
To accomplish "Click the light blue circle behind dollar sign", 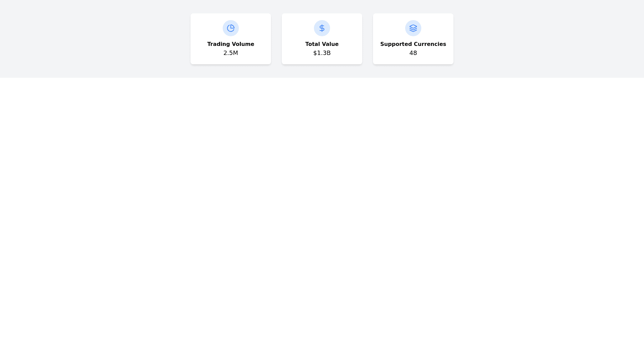I will tap(322, 28).
